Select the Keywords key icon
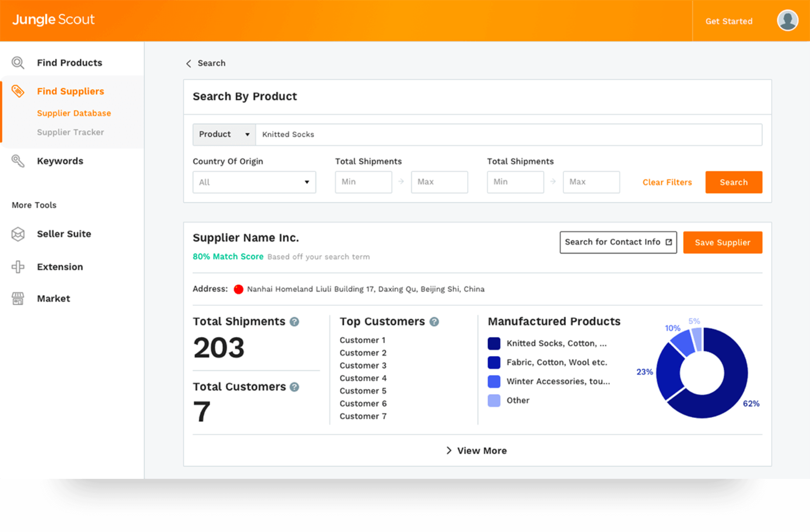 [x=18, y=161]
